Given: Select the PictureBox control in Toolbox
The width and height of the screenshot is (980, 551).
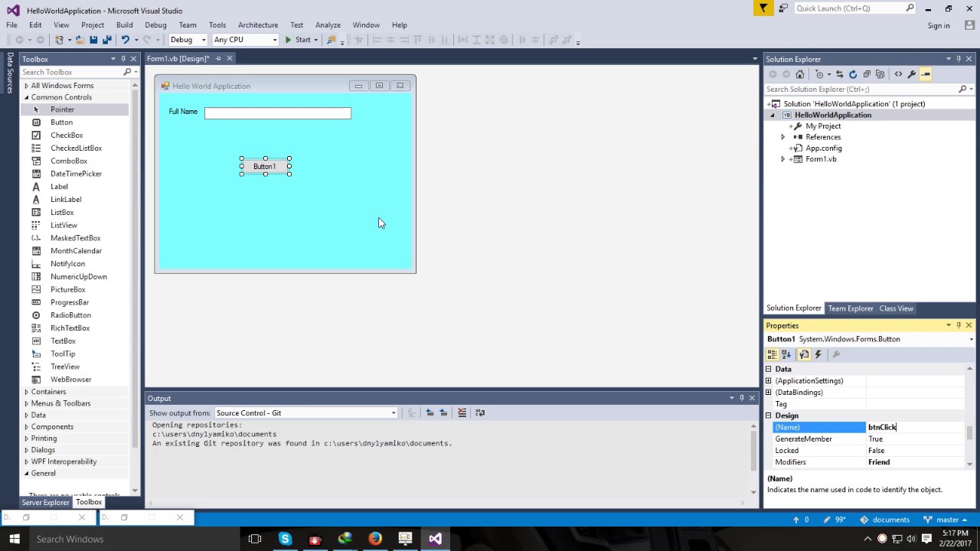Looking at the screenshot, I should tap(75, 289).
